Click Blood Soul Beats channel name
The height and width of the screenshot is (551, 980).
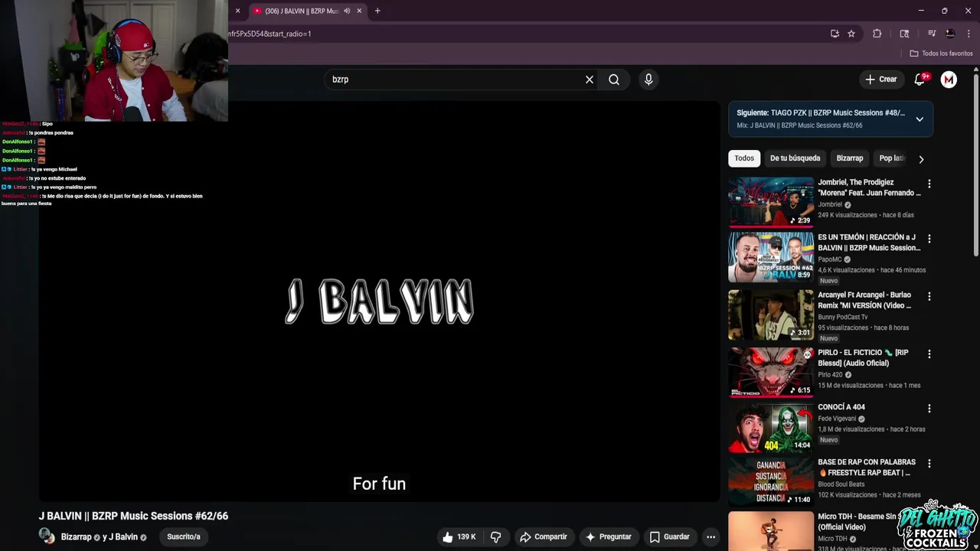[841, 484]
